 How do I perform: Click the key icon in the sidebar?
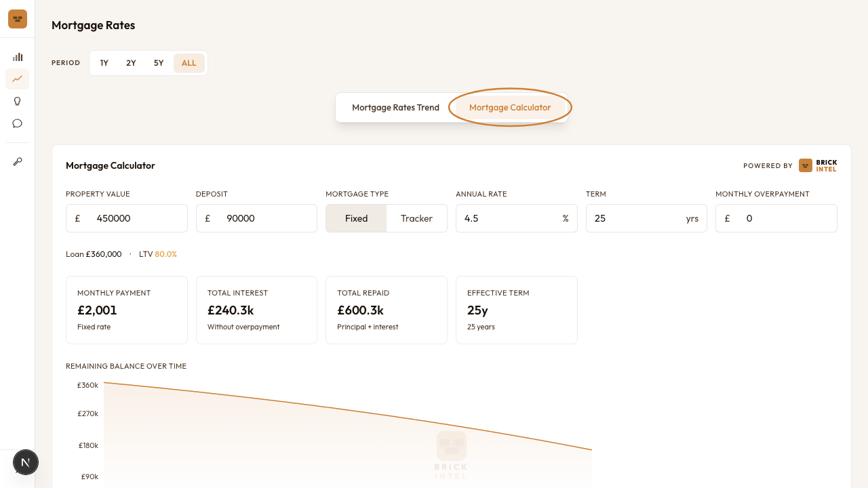pyautogui.click(x=18, y=161)
